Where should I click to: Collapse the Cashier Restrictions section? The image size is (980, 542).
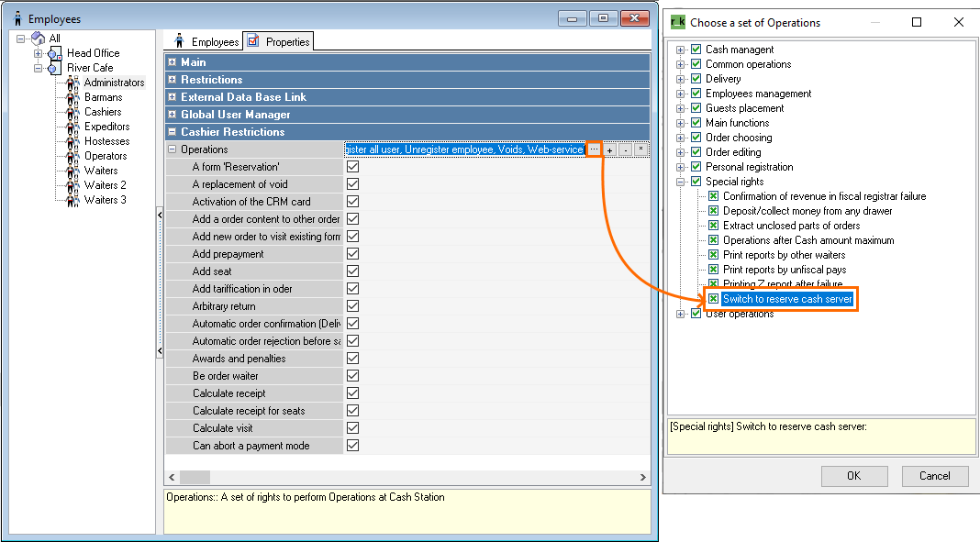coord(173,132)
